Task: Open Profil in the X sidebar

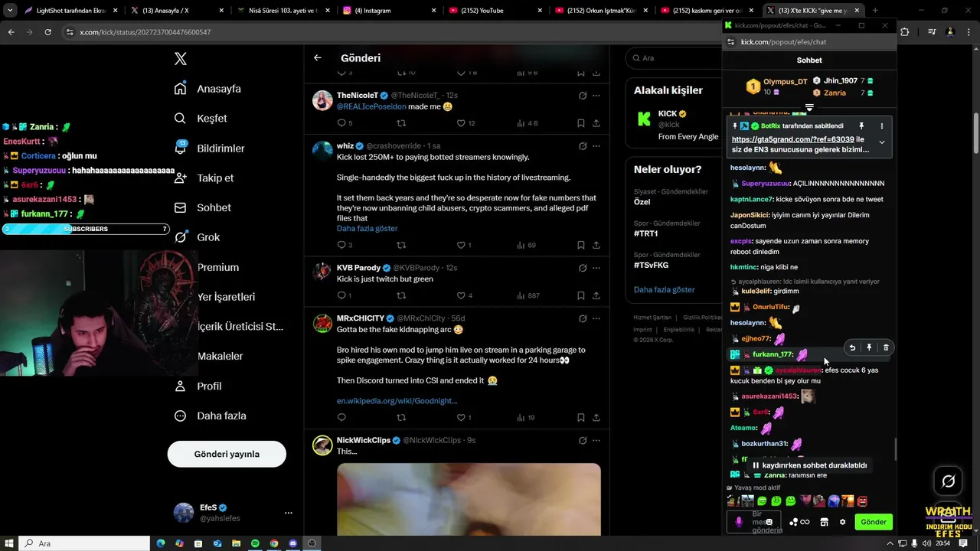Action: click(x=198, y=386)
